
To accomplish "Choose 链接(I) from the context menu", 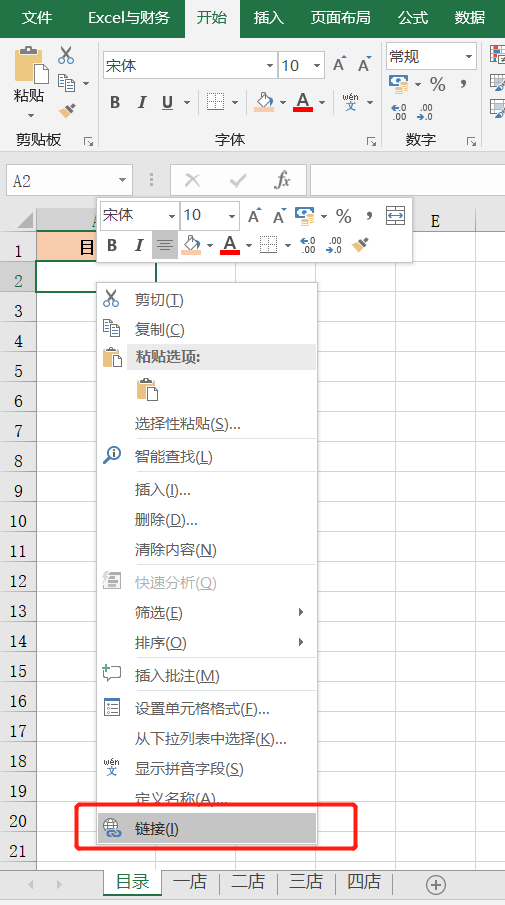I will [207, 829].
